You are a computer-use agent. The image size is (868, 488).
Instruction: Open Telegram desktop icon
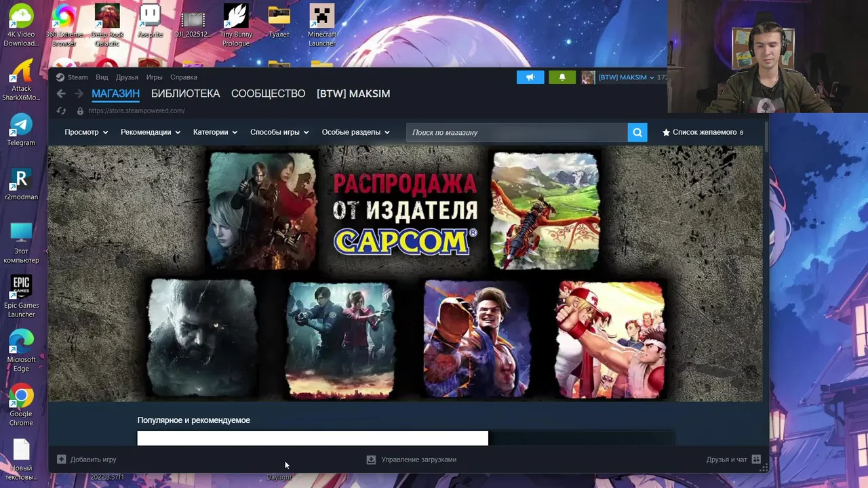(x=21, y=130)
